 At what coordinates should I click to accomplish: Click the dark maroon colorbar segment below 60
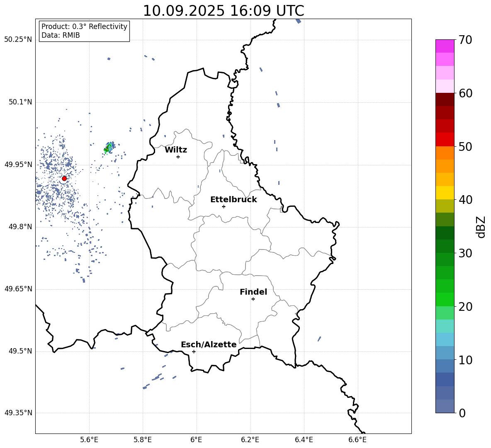(x=445, y=99)
